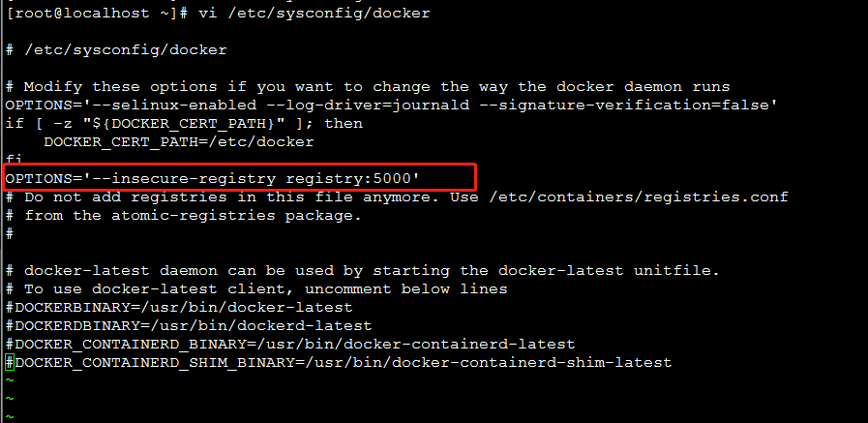Click the DOCKER_CERT_PATH=/etc/docker assignment line
The width and height of the screenshot is (868, 423).
coord(179,141)
